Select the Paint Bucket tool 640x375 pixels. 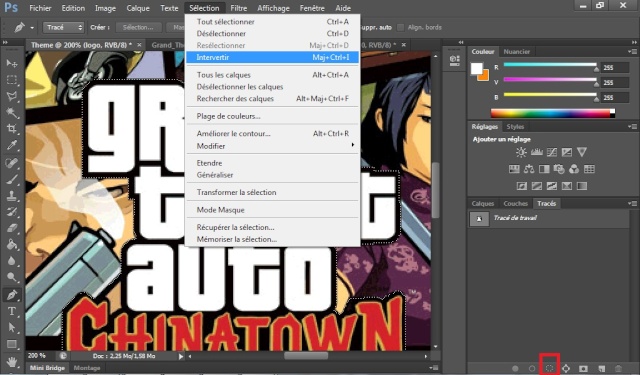point(12,244)
